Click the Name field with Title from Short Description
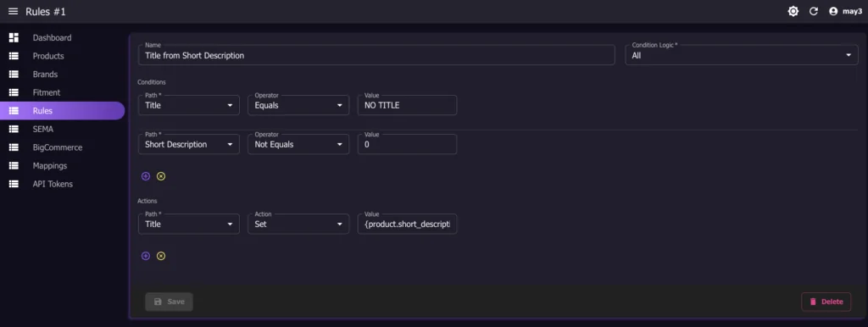 pyautogui.click(x=376, y=55)
